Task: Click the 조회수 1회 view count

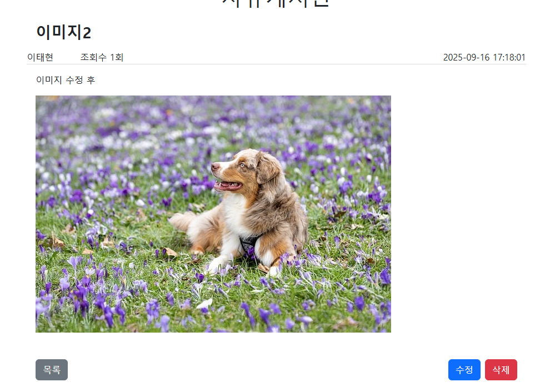Action: click(x=102, y=57)
